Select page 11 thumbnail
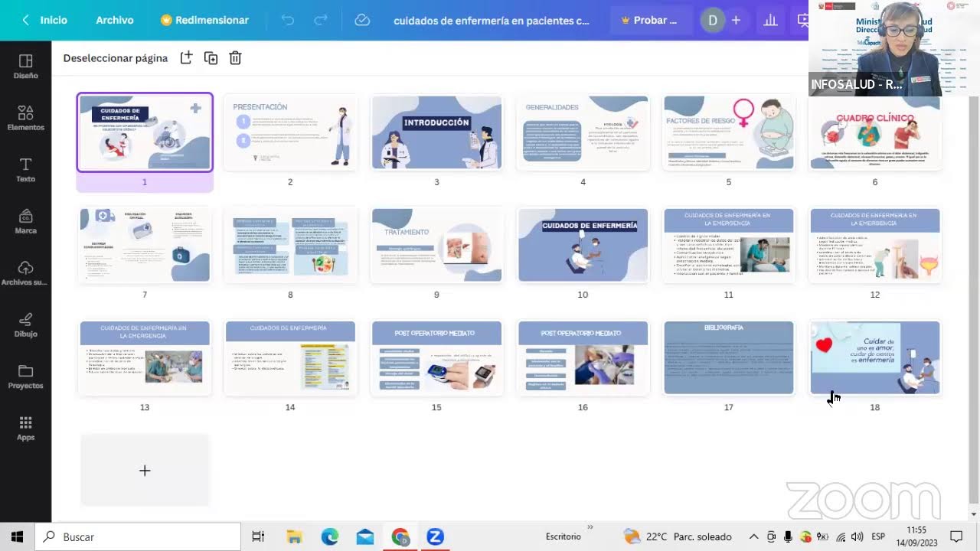Image resolution: width=980 pixels, height=551 pixels. coord(729,245)
